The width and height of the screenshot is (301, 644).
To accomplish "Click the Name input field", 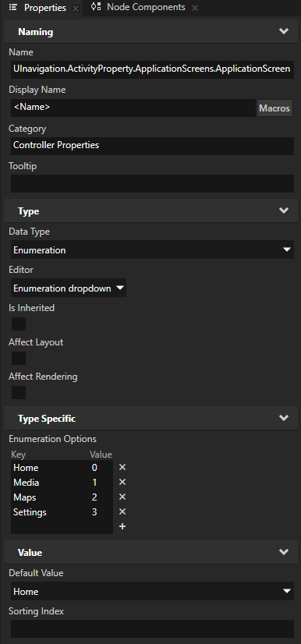I will coord(152,69).
